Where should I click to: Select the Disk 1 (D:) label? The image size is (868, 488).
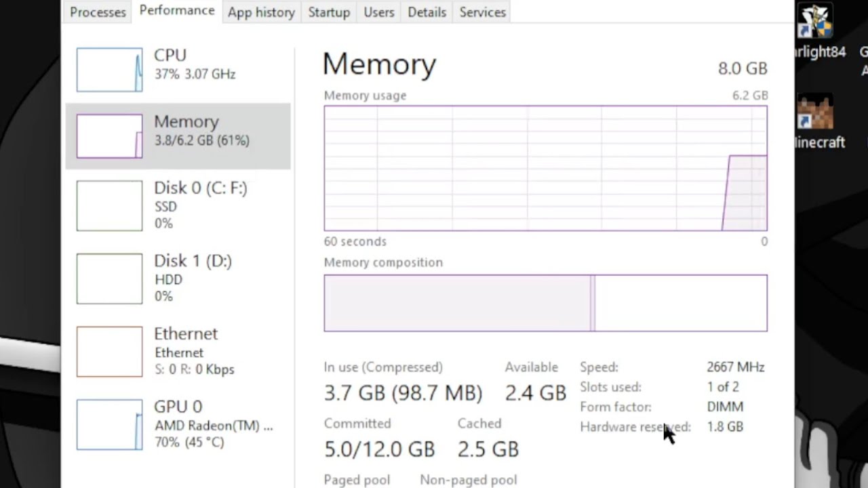[193, 261]
